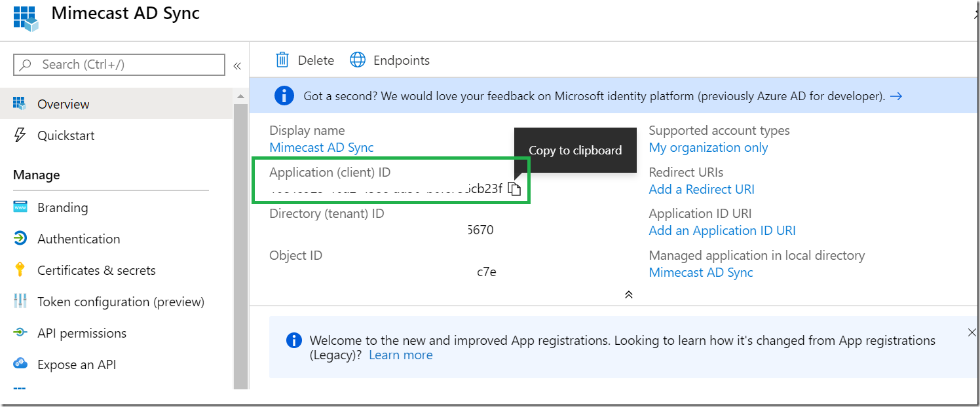
Task: Click the Expose an API cloud icon
Action: click(x=20, y=364)
